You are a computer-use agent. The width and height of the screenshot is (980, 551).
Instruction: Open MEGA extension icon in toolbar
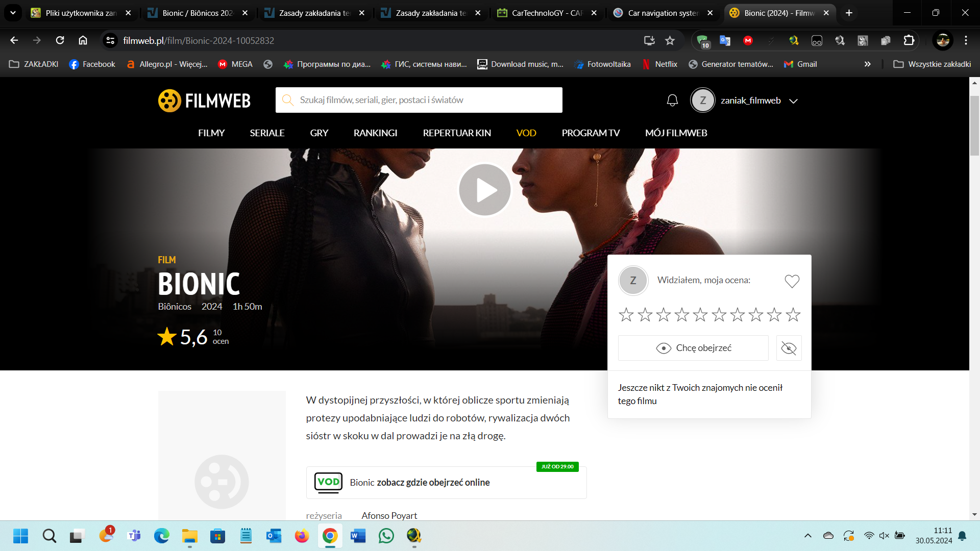[x=748, y=40]
